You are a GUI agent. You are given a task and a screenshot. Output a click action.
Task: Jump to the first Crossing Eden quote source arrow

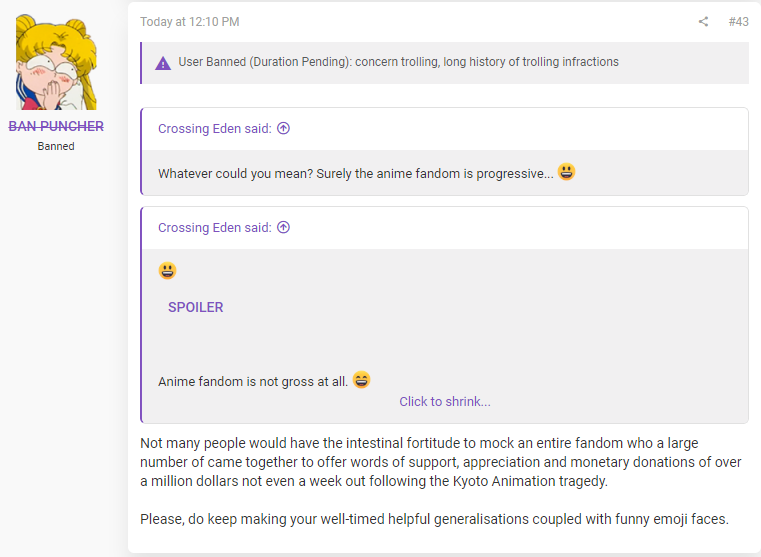click(283, 128)
